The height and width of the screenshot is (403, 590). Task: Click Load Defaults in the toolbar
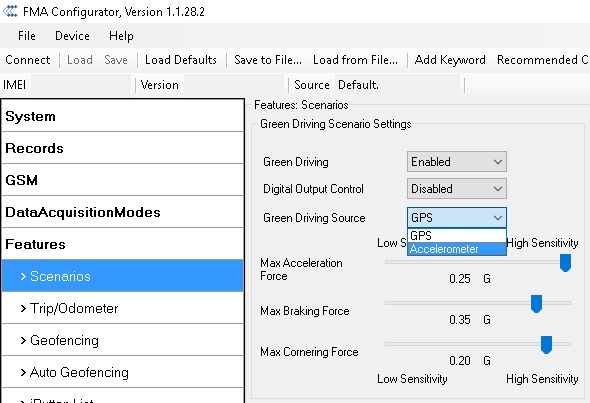(181, 60)
